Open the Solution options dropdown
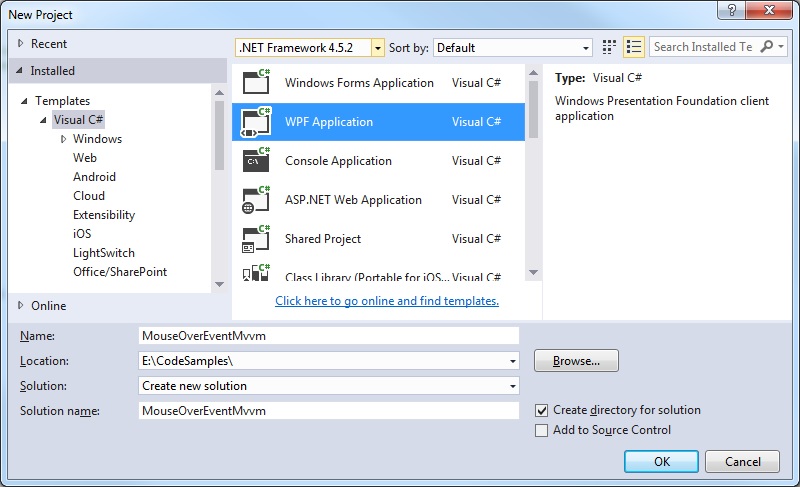The height and width of the screenshot is (487, 800). coord(513,386)
